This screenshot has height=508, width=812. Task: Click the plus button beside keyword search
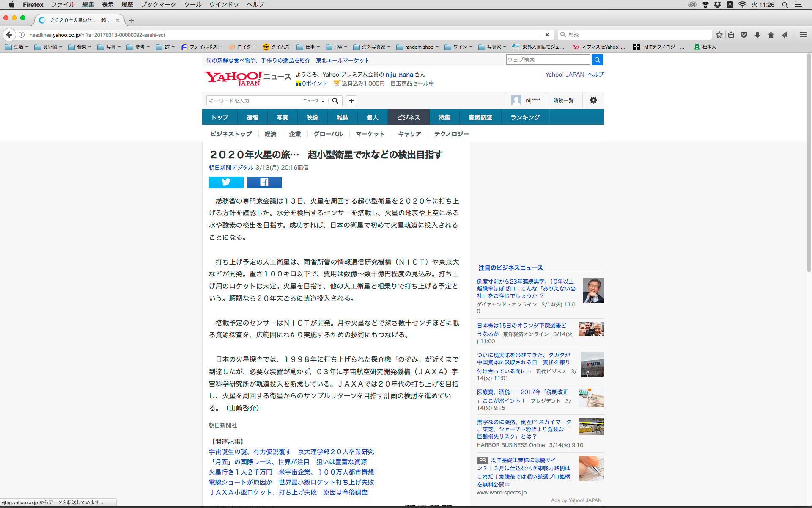(351, 101)
